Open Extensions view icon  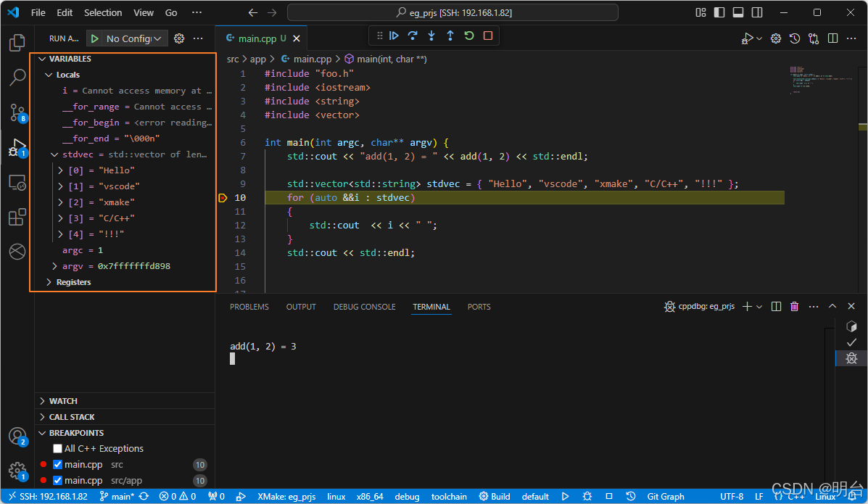[17, 217]
